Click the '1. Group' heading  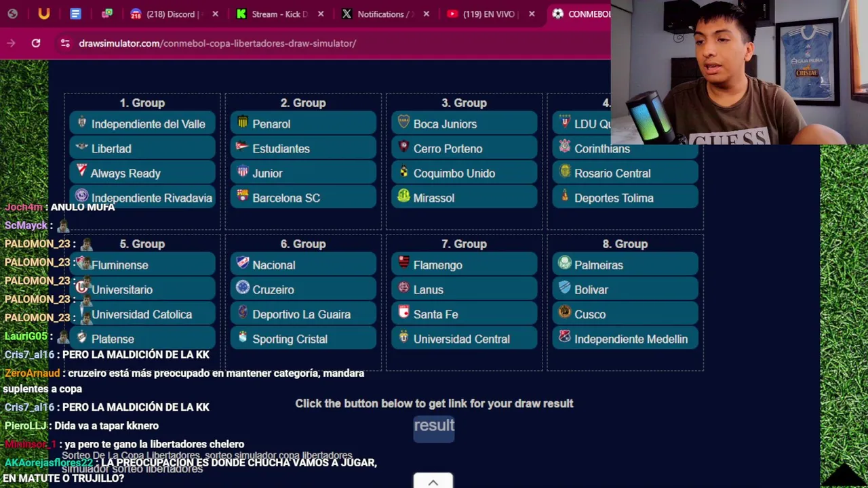142,103
